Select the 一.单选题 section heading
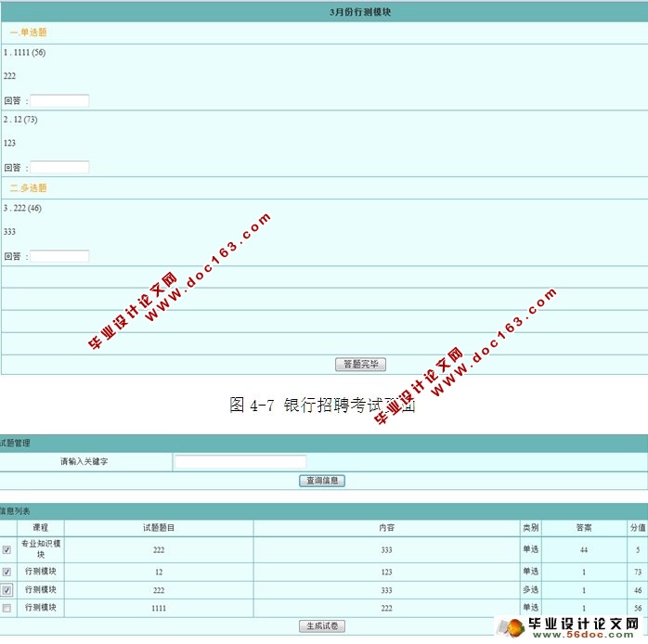The height and width of the screenshot is (644, 648). coord(28,32)
